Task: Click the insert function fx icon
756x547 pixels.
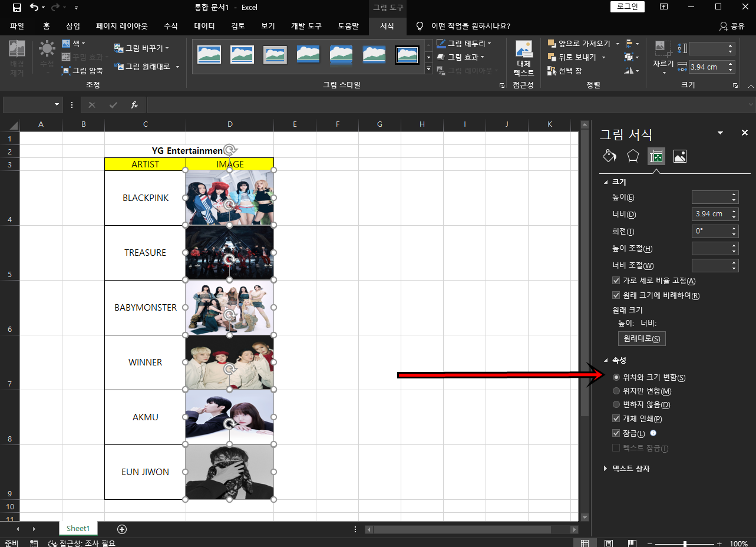Action: pyautogui.click(x=134, y=105)
